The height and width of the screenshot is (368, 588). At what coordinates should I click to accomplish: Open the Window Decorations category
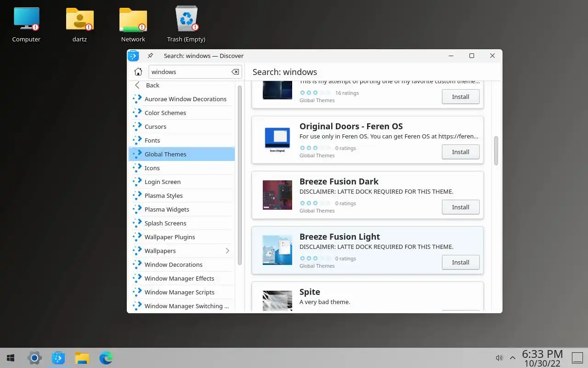pos(182,264)
